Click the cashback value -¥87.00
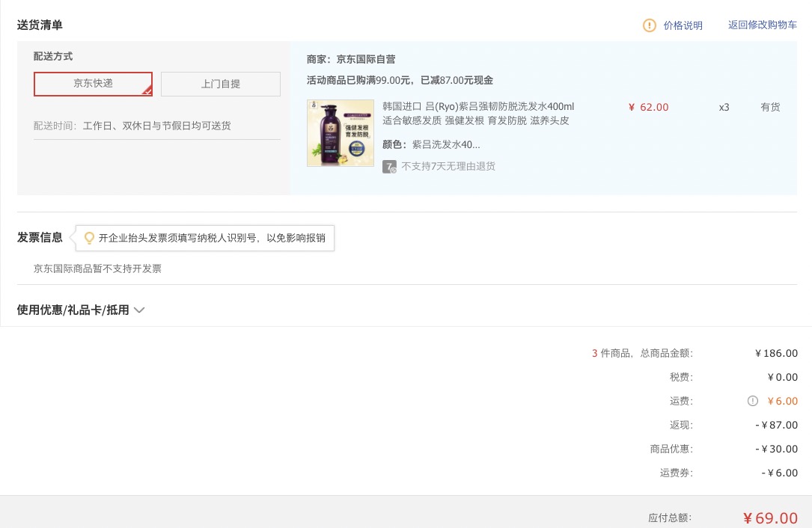 pyautogui.click(x=776, y=425)
